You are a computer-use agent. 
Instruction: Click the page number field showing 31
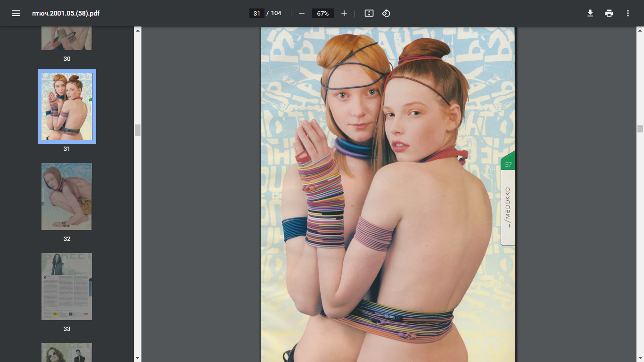click(256, 13)
